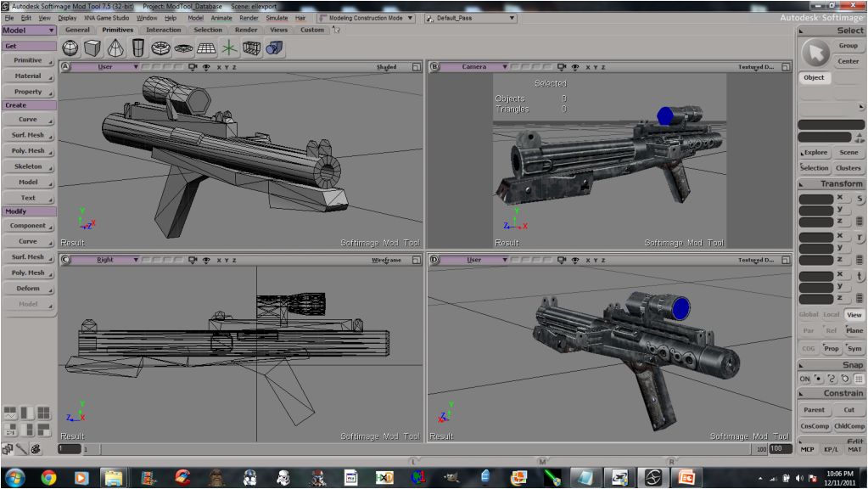Viewport: 868px width, 489px height.
Task: Create a sphere primitive from toolbar
Action: tap(70, 48)
